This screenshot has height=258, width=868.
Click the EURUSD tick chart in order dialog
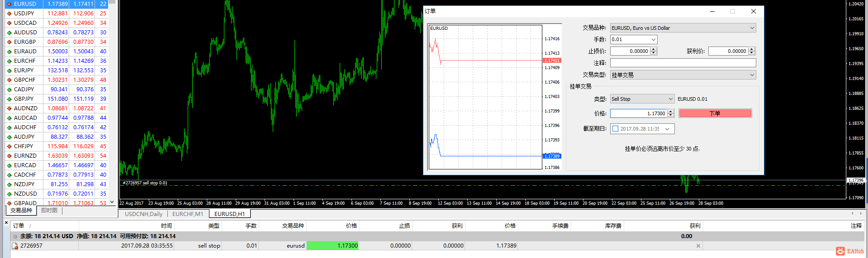485,97
